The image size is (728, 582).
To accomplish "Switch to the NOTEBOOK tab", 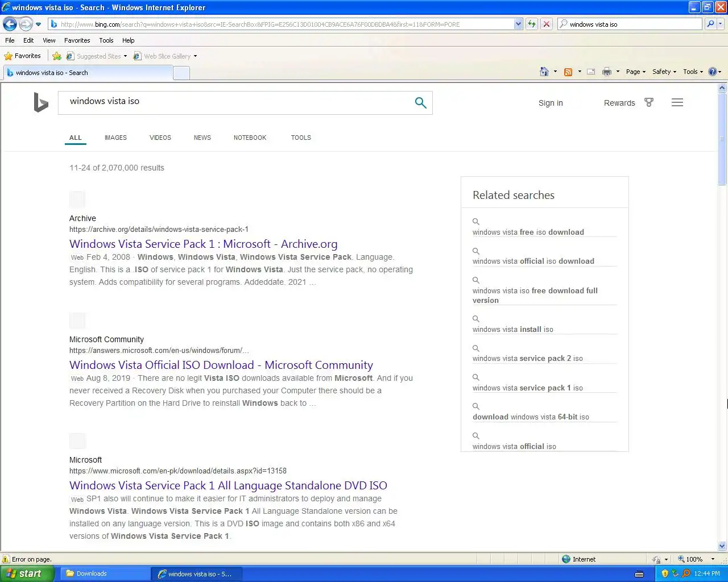I will [x=250, y=138].
